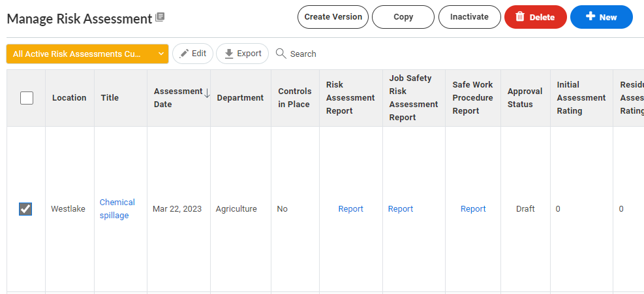Click the download icon in Export button
The height and width of the screenshot is (294, 644).
pos(229,54)
